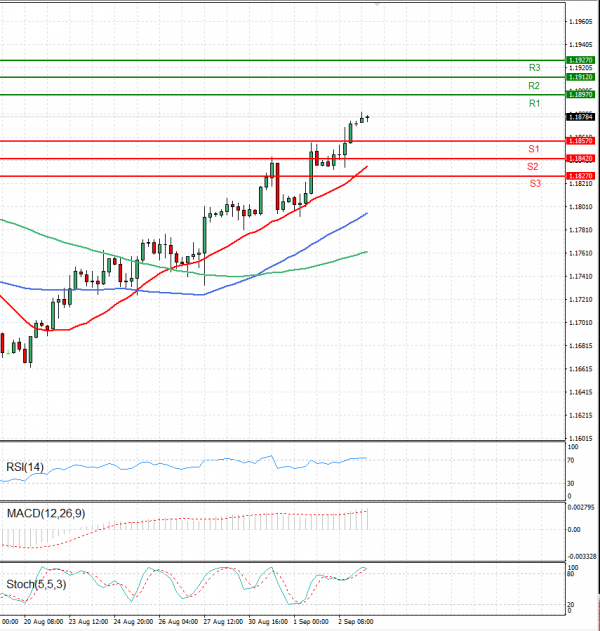Click the 2 Sep 08:00 time label
The height and width of the screenshot is (631, 600).
[x=356, y=621]
